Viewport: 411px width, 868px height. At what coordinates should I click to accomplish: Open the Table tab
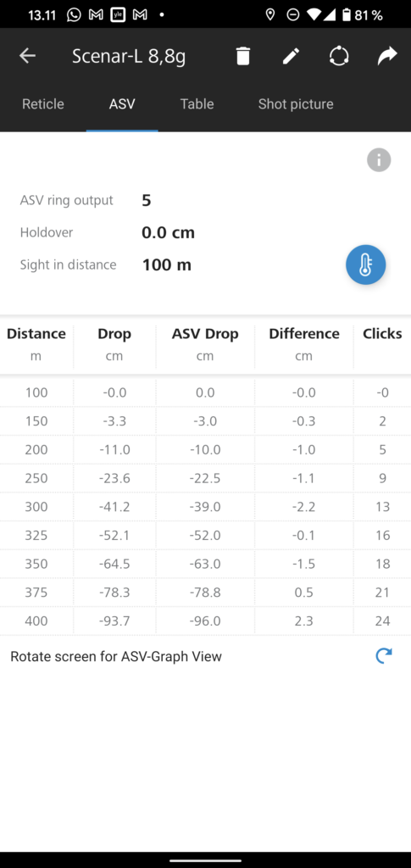197,104
